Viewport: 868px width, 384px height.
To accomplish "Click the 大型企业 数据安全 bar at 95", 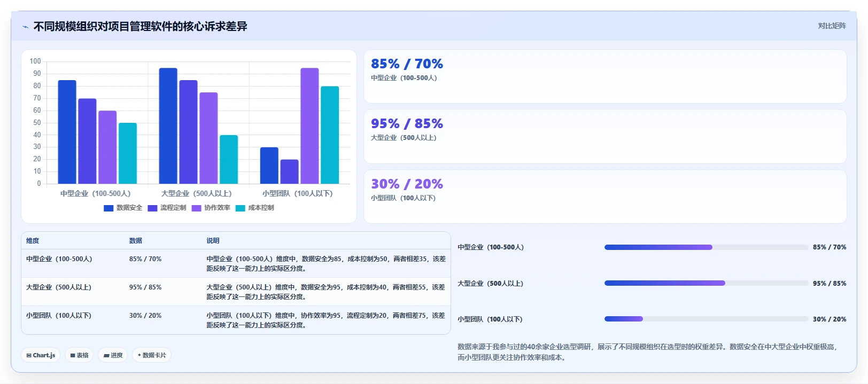I will (x=168, y=126).
